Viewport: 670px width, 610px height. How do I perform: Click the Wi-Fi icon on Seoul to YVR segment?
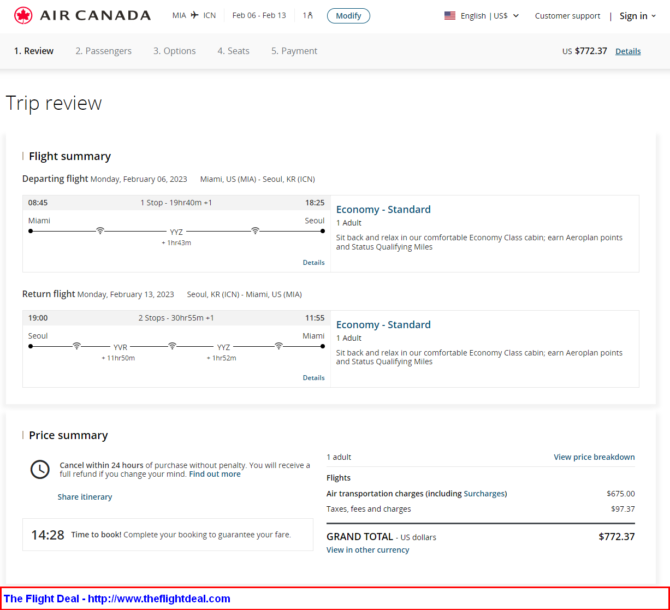(x=76, y=346)
